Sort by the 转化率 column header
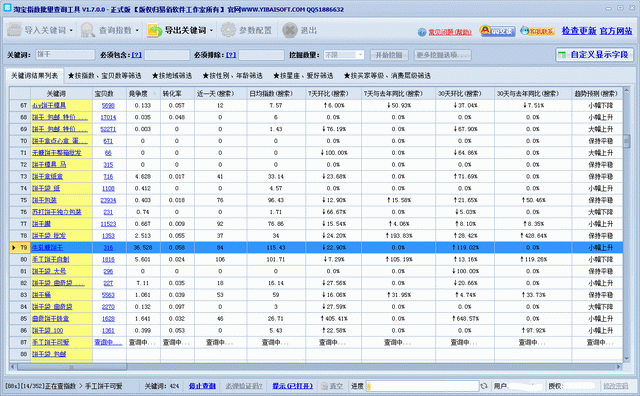 177,93
